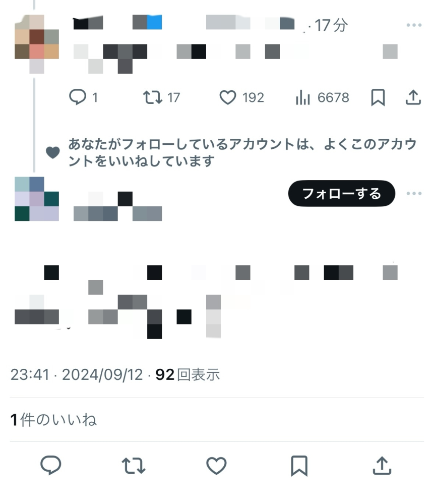
Task: View analytics showing 6678 views
Action: (x=322, y=97)
